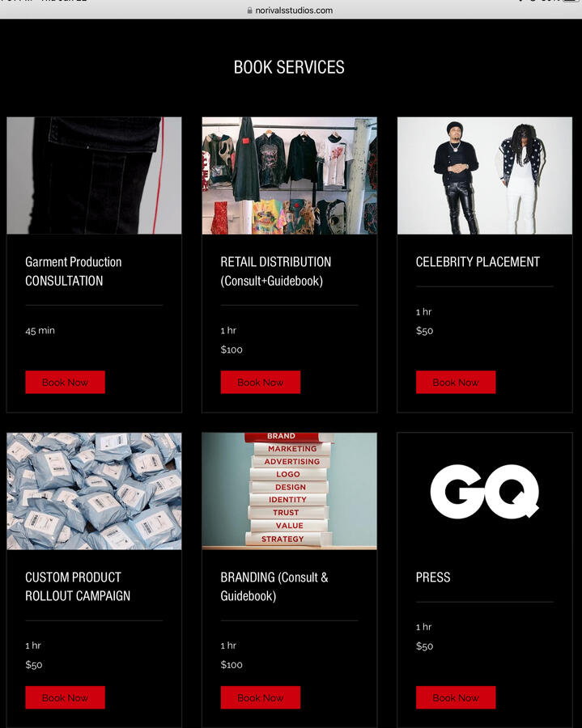
Task: Open the PRESS service title
Action: coord(433,577)
